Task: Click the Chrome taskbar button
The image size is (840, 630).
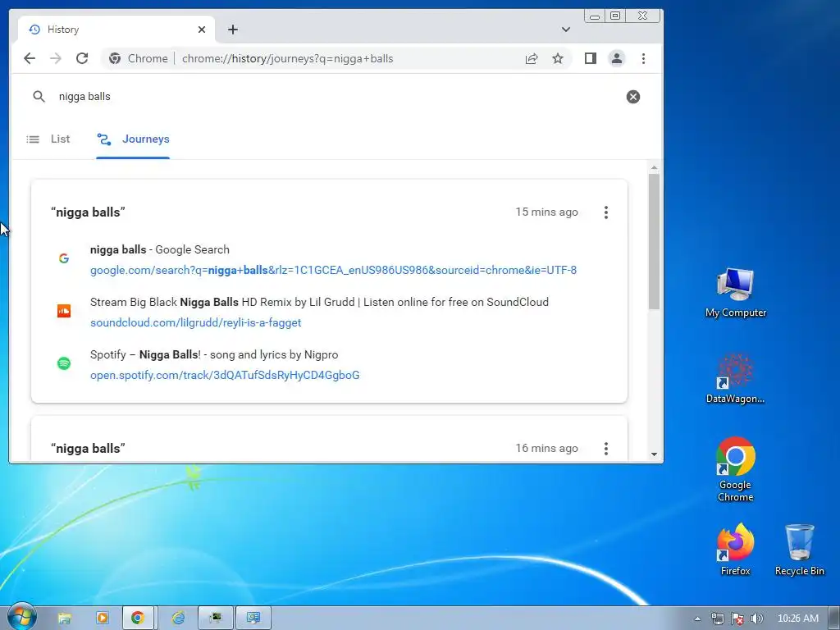Action: tap(138, 619)
